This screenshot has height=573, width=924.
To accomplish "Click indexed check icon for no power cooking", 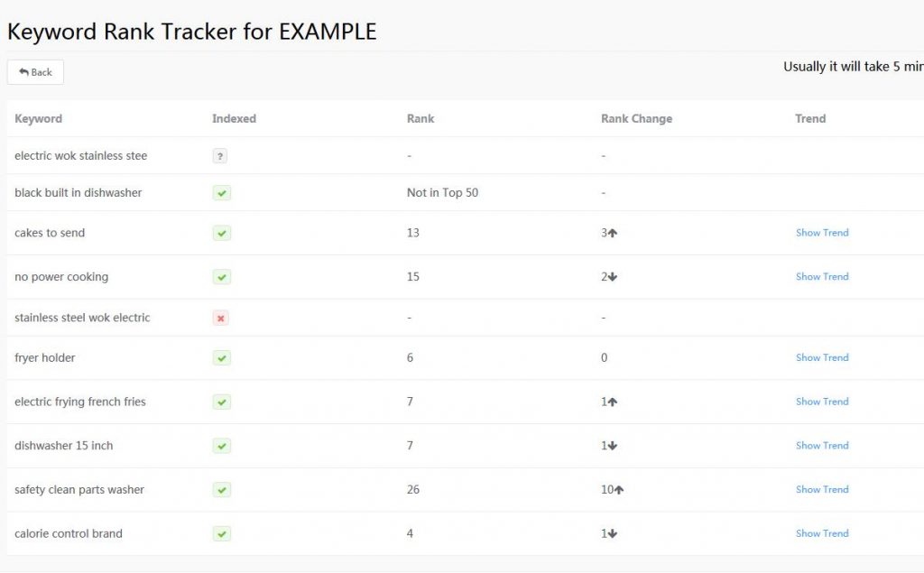I will tap(222, 277).
